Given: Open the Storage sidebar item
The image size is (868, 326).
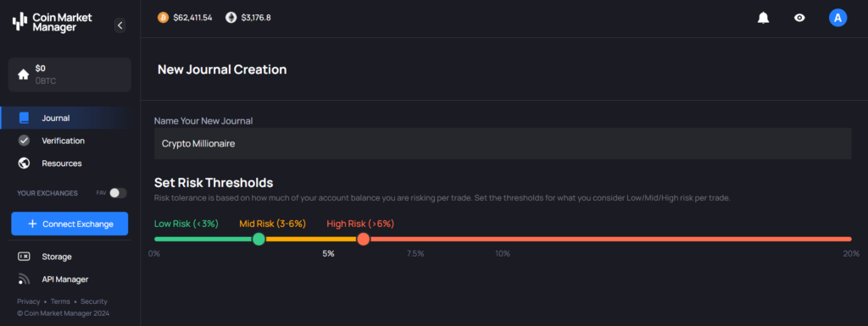Looking at the screenshot, I should pos(66,257).
